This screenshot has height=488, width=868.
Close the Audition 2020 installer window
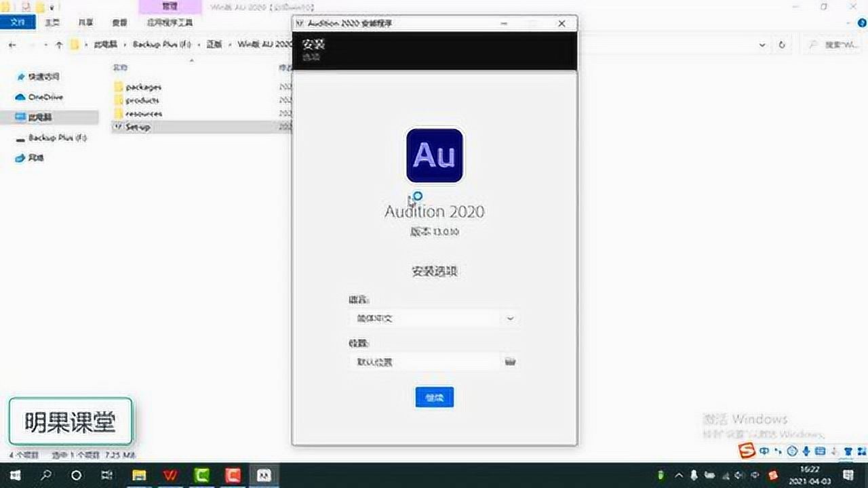point(561,23)
